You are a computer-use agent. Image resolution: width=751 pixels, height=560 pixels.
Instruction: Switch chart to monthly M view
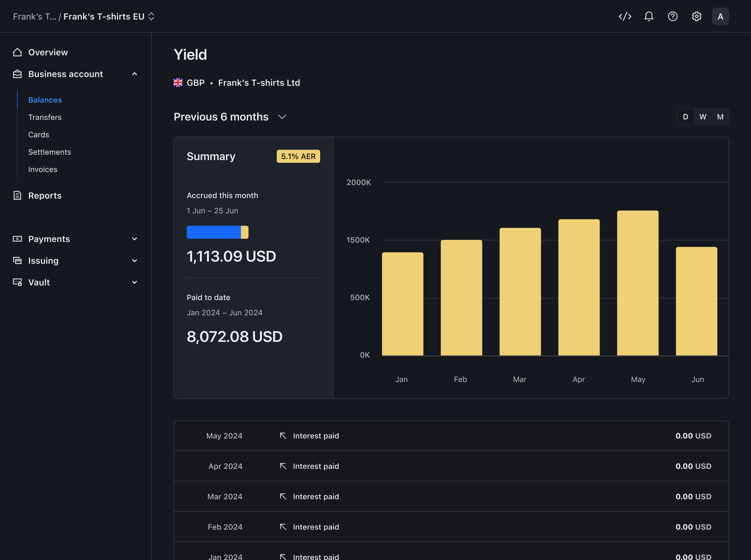pos(720,117)
